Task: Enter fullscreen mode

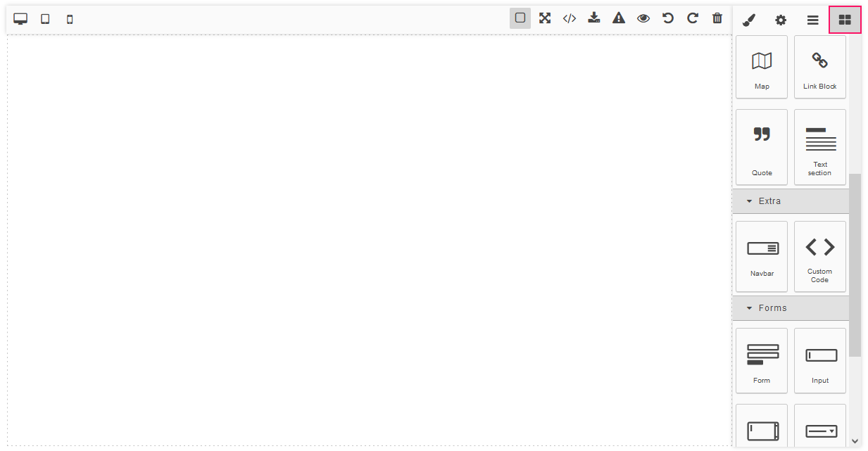Action: (x=545, y=18)
